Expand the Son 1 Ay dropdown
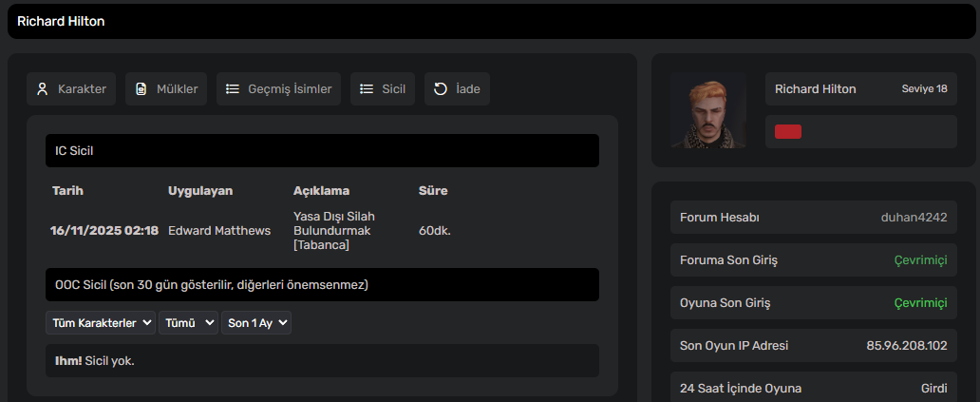The height and width of the screenshot is (402, 980). coord(256,322)
